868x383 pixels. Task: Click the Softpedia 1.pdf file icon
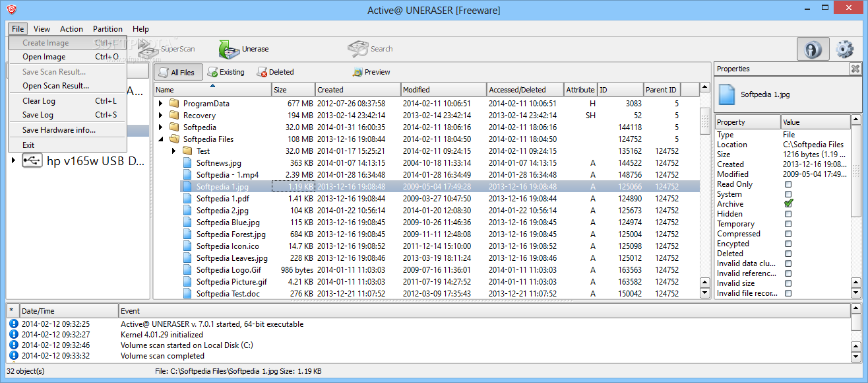[187, 198]
